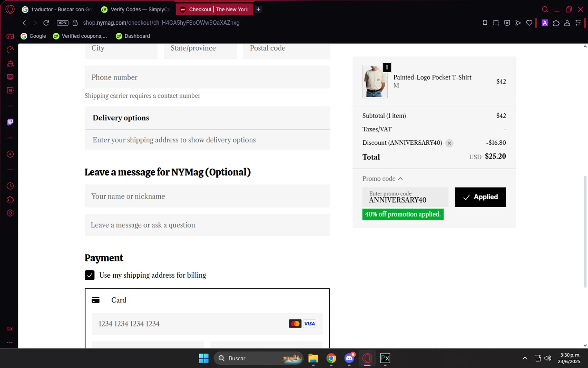
Task: Show hidden system tray icons
Action: pyautogui.click(x=524, y=358)
